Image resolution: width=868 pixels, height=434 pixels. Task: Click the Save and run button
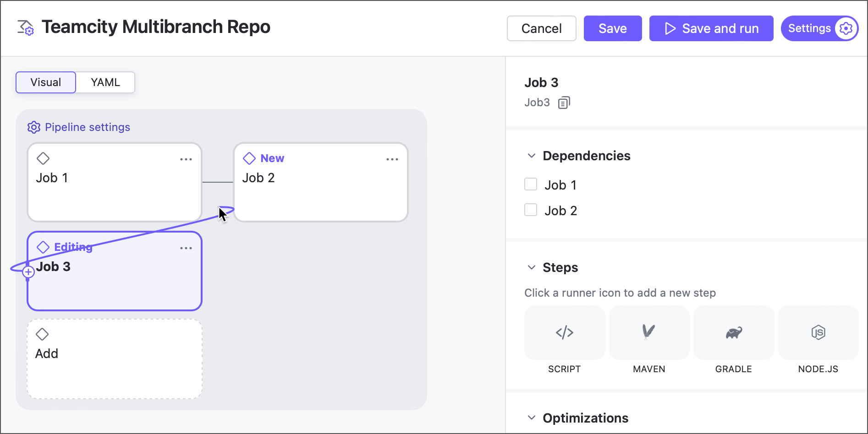tap(711, 28)
